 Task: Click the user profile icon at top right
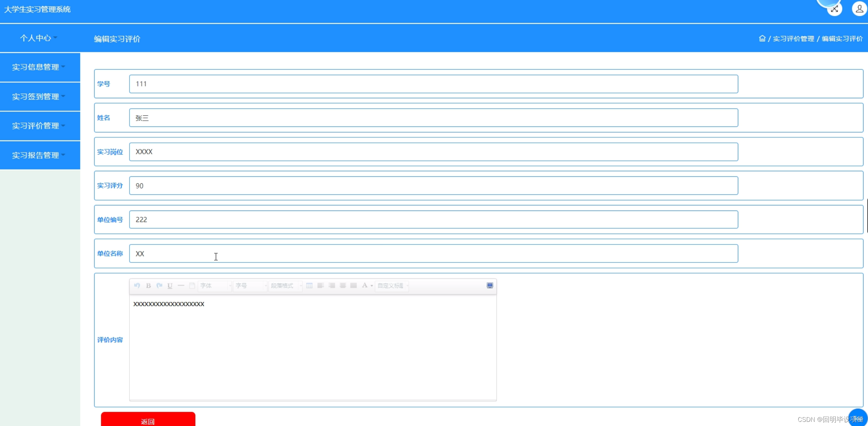point(859,9)
